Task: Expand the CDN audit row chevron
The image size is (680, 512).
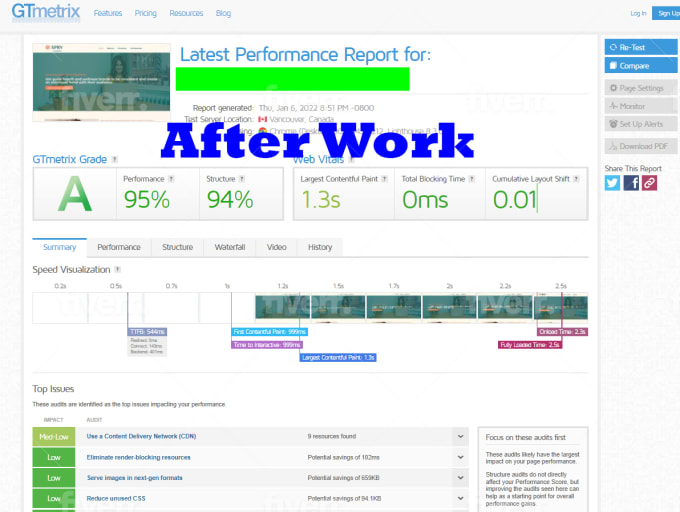Action: coord(461,437)
